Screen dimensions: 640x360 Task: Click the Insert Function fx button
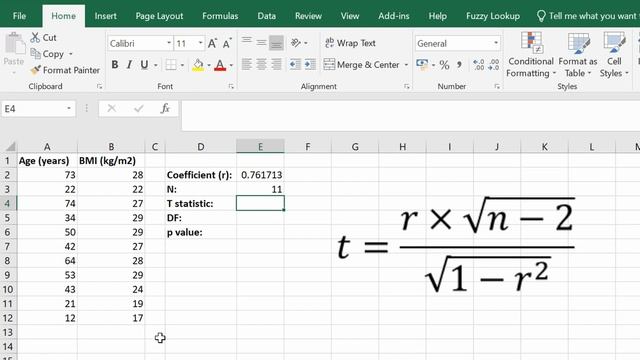[165, 109]
